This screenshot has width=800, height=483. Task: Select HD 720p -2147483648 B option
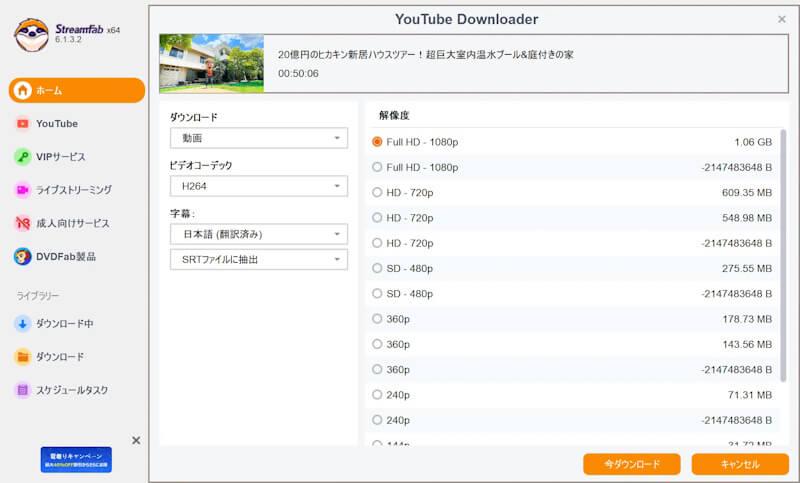[x=572, y=243]
